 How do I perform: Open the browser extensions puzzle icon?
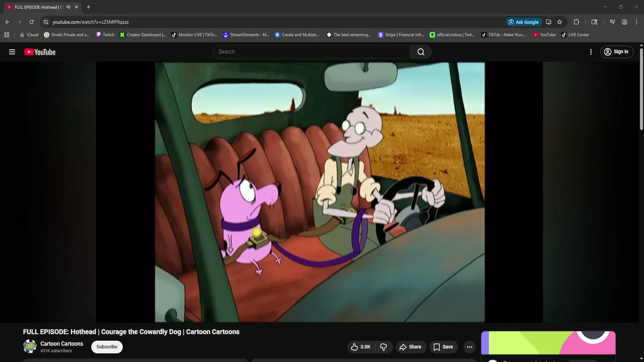576,22
